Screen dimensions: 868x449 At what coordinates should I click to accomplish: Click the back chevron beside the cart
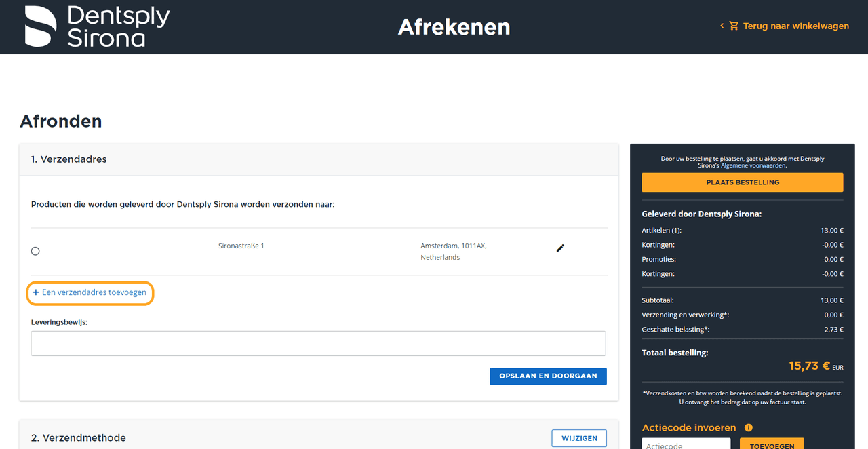(722, 26)
